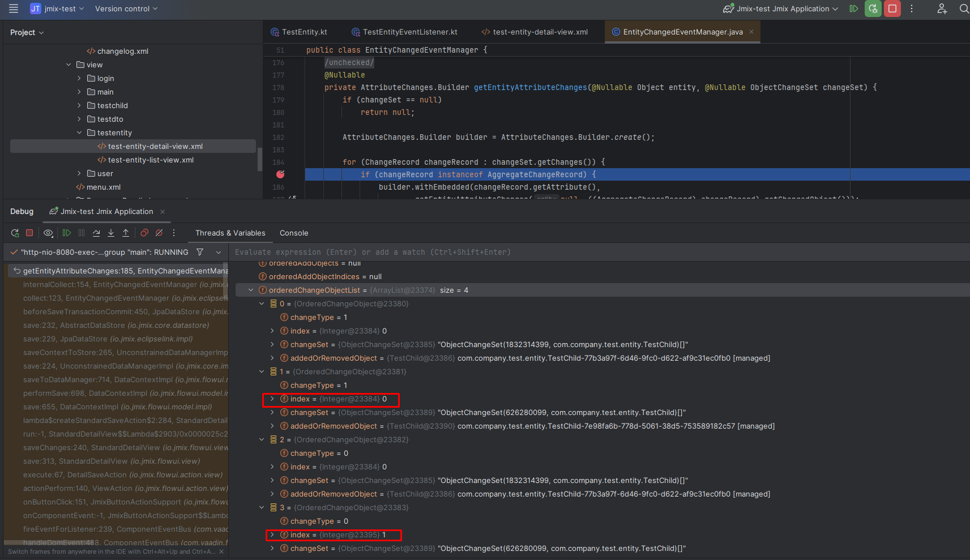Expand changeSet ObjectChangeSet(626280099) under element 1

(x=272, y=412)
